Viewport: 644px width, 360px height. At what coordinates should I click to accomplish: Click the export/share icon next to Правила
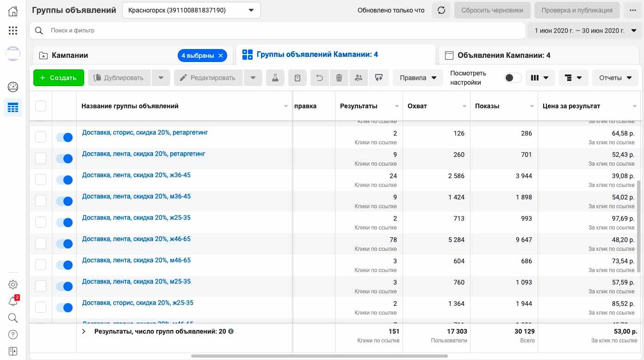(379, 78)
